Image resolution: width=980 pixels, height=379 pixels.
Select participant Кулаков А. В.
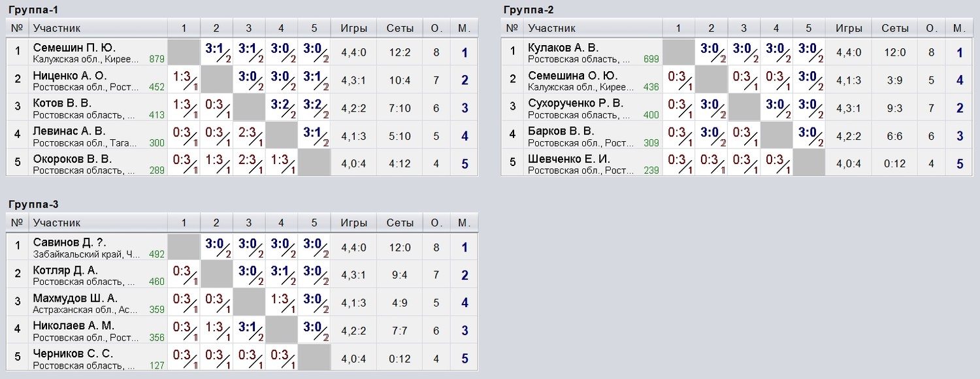coord(563,48)
